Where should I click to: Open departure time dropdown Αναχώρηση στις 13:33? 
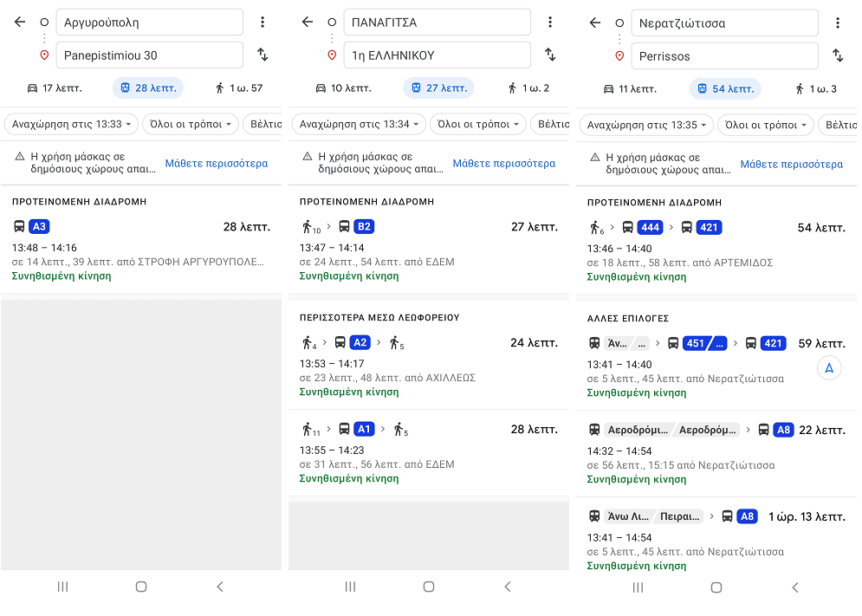pos(71,125)
